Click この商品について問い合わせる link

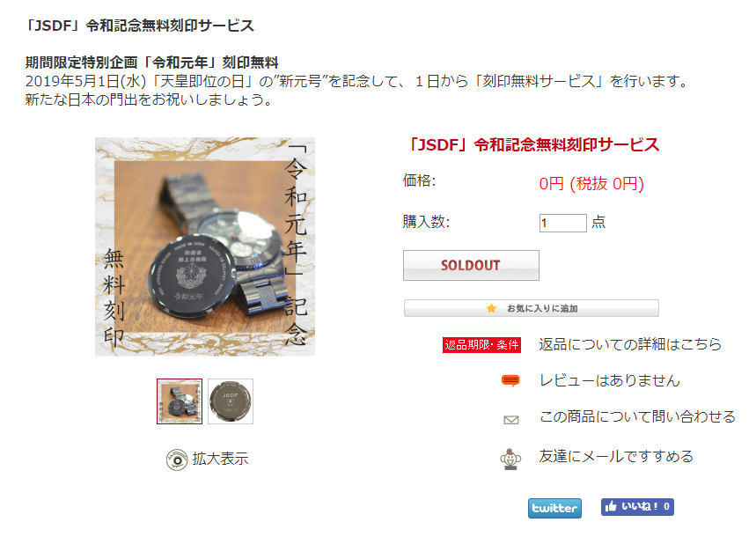click(637, 417)
